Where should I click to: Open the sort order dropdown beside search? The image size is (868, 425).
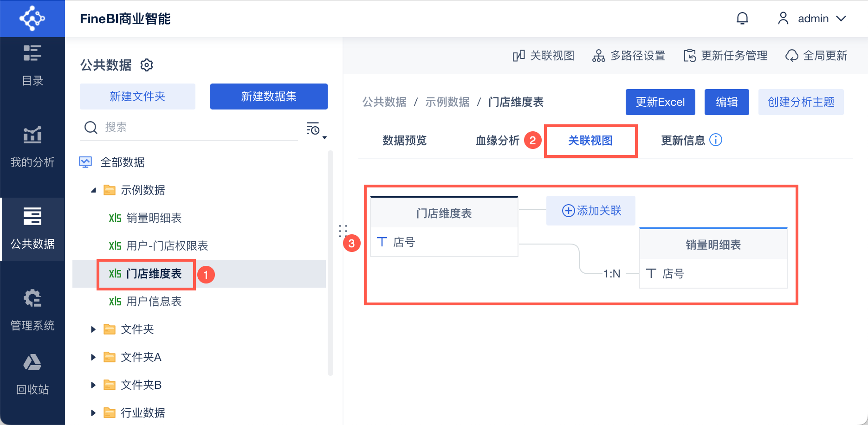(x=316, y=129)
